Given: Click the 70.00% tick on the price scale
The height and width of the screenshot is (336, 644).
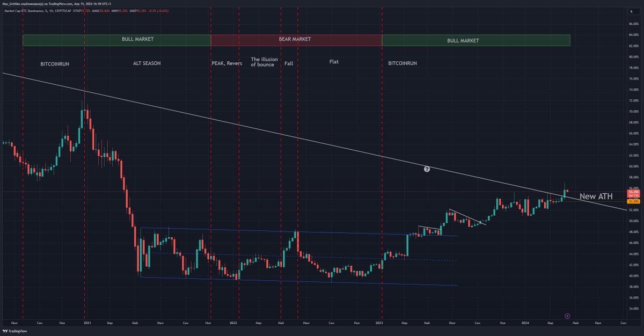Looking at the screenshot, I should [633, 112].
